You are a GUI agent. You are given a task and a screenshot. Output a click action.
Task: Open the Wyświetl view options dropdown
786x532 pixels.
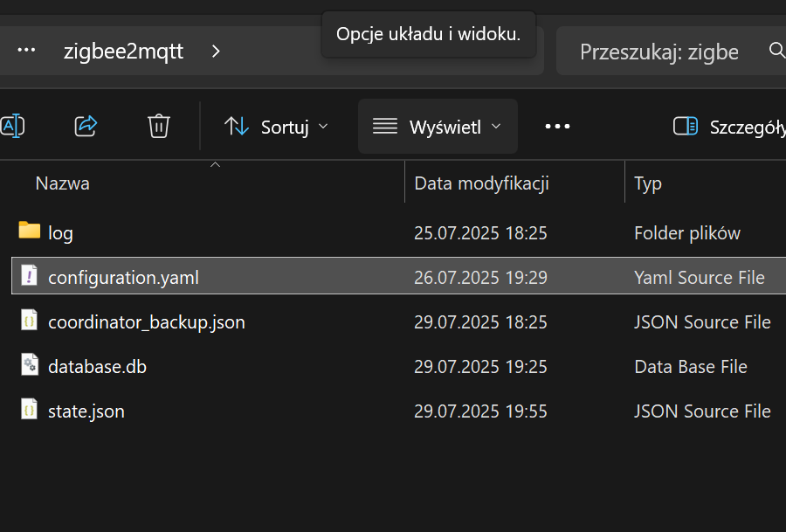coord(438,127)
